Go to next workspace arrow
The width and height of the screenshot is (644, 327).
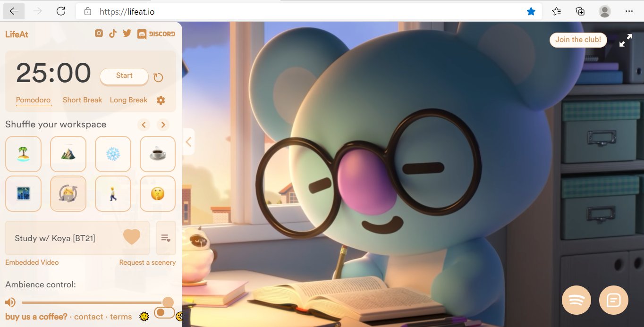(163, 125)
